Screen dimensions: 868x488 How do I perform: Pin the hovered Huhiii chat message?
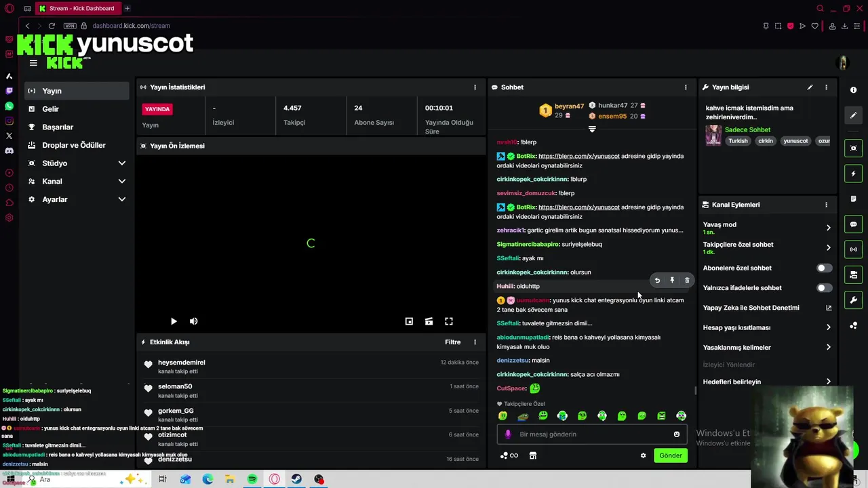click(672, 281)
